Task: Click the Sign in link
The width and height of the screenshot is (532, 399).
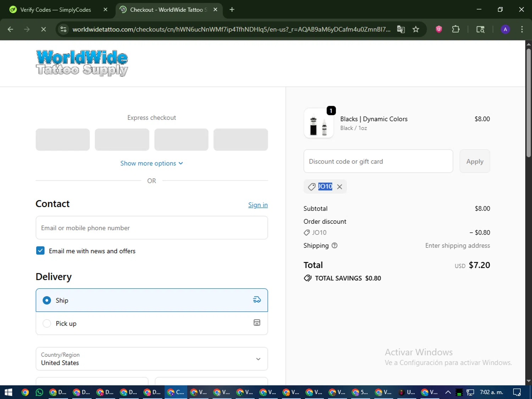Action: 258,205
